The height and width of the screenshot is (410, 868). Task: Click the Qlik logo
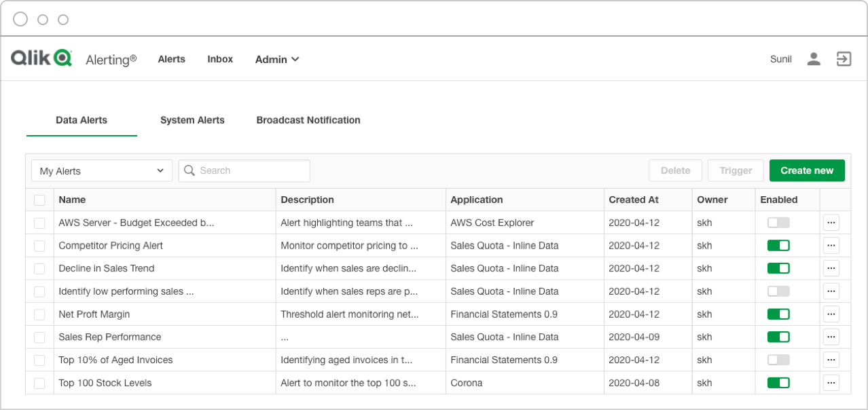point(41,58)
